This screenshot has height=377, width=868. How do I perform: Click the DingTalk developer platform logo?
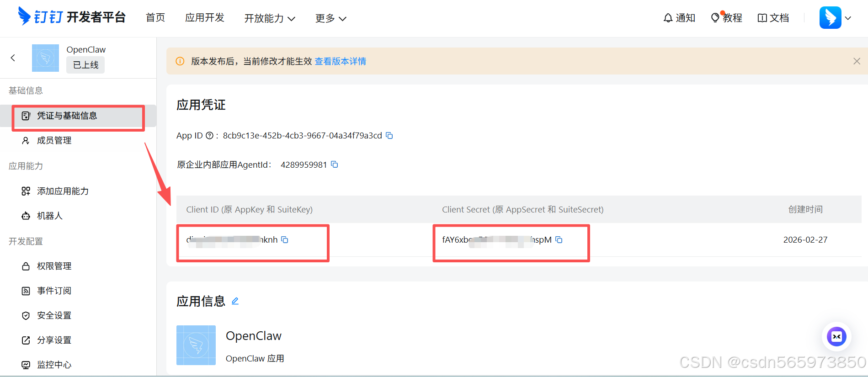click(x=72, y=17)
